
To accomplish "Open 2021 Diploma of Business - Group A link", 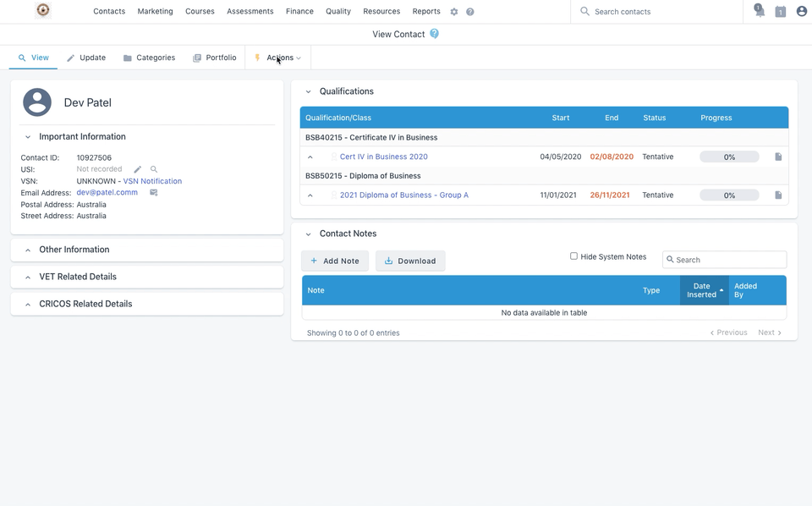I will click(x=404, y=195).
